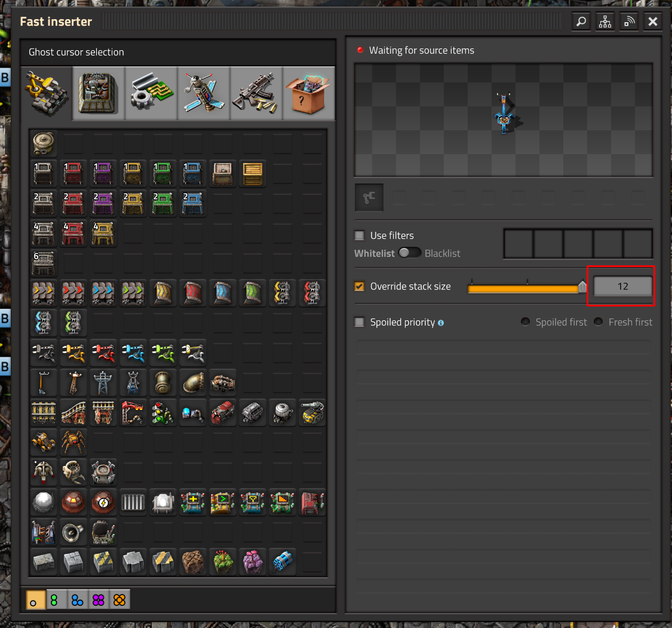Open logistic network connection icon
This screenshot has width=672, height=628.
pos(629,22)
